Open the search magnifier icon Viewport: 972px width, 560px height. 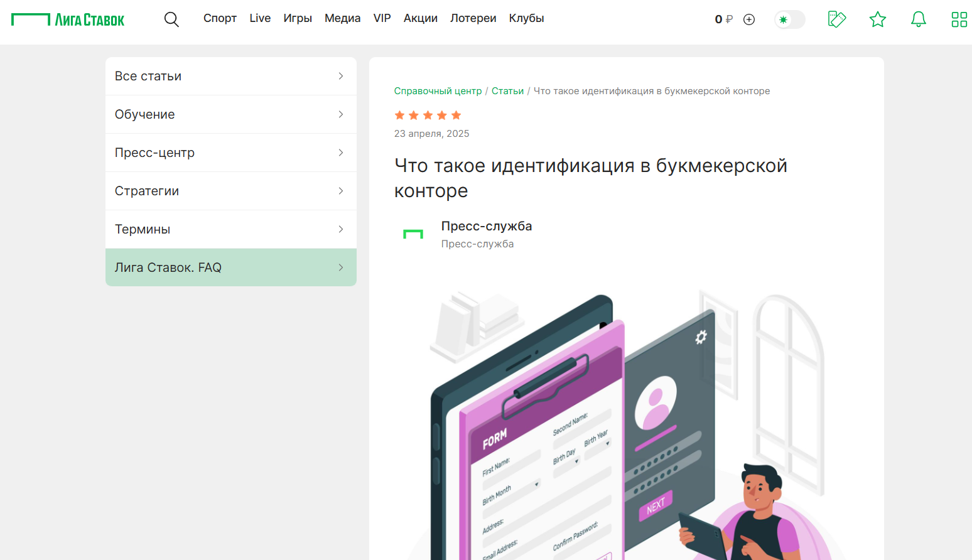click(x=171, y=19)
